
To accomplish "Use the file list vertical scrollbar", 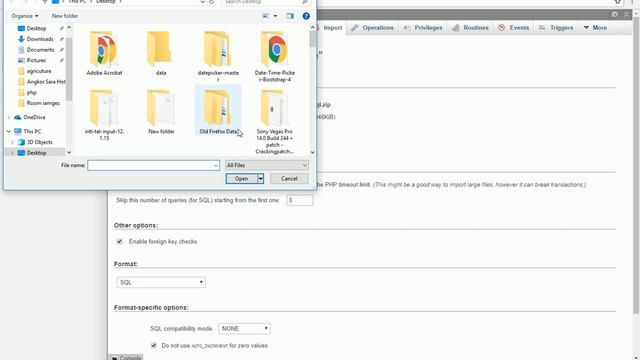I will pos(312,39).
